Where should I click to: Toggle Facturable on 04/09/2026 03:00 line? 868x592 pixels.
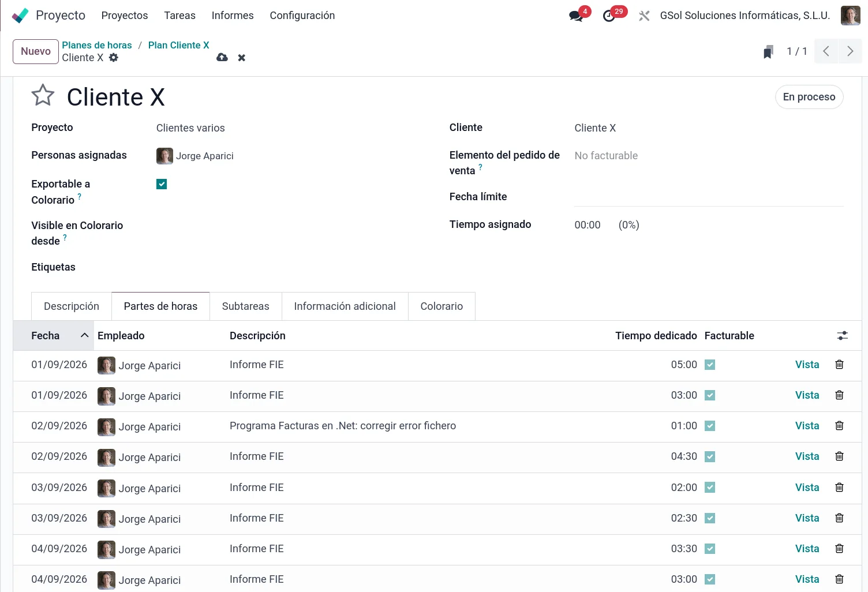coord(710,579)
